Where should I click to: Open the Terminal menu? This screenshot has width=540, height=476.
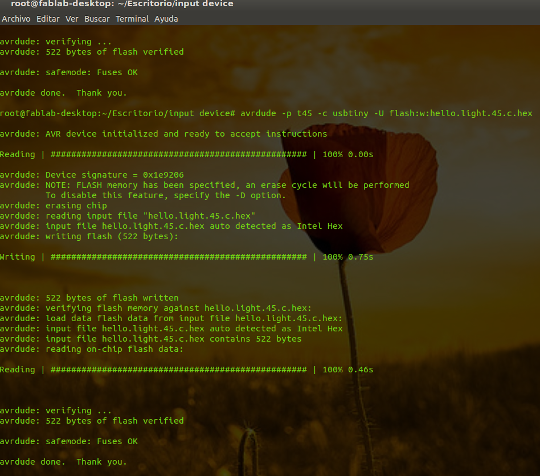pyautogui.click(x=132, y=19)
